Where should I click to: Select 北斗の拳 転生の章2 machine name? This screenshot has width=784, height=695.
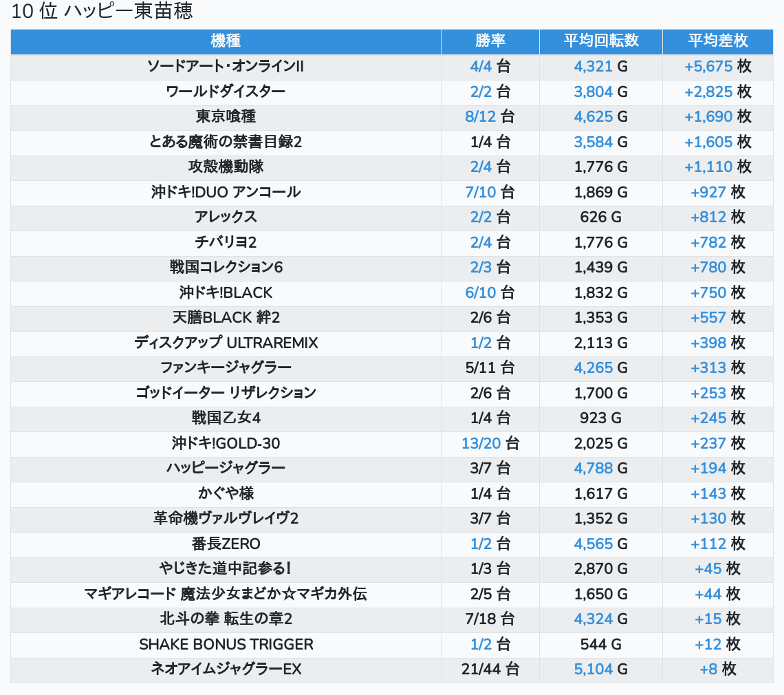[226, 619]
